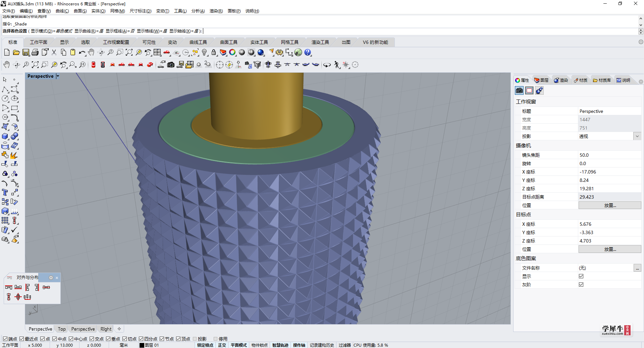
Task: Click the Undo arrow icon
Action: tap(82, 52)
